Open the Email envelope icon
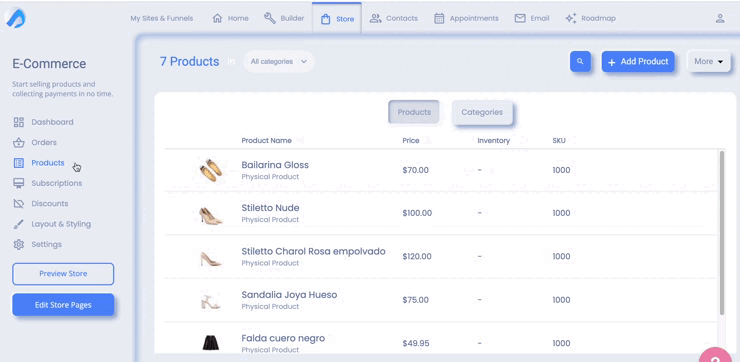 520,18
